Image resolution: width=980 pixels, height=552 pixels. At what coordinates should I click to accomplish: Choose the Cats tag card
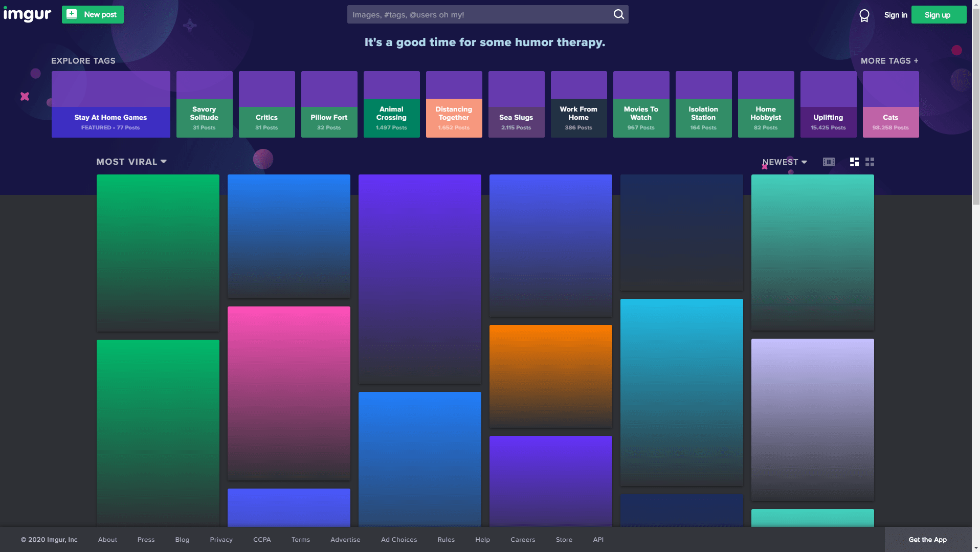click(891, 104)
